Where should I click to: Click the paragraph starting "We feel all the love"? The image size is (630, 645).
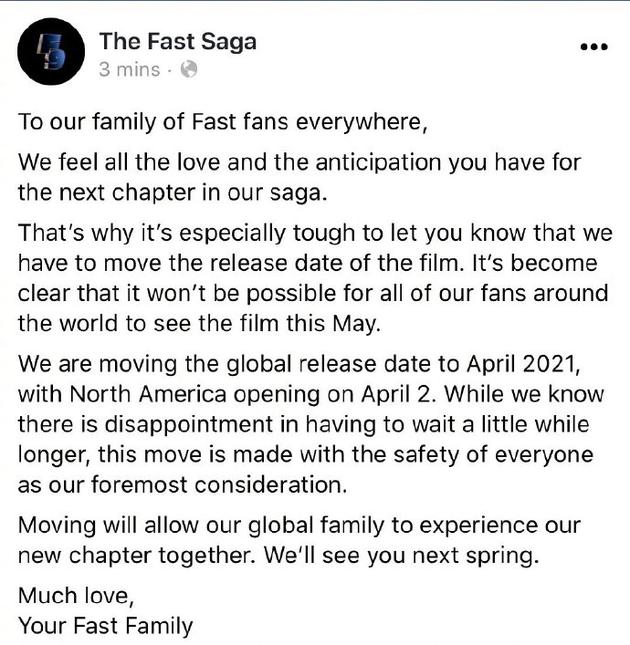coord(300,176)
